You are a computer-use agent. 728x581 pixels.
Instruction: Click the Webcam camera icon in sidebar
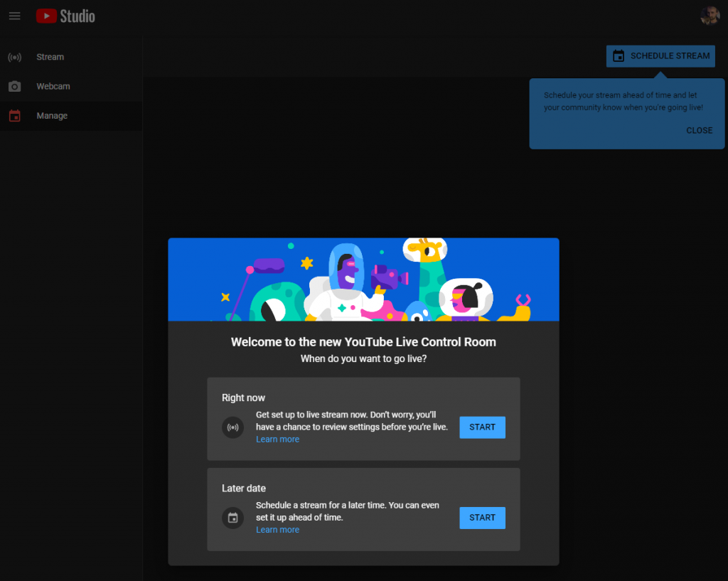[x=14, y=86]
